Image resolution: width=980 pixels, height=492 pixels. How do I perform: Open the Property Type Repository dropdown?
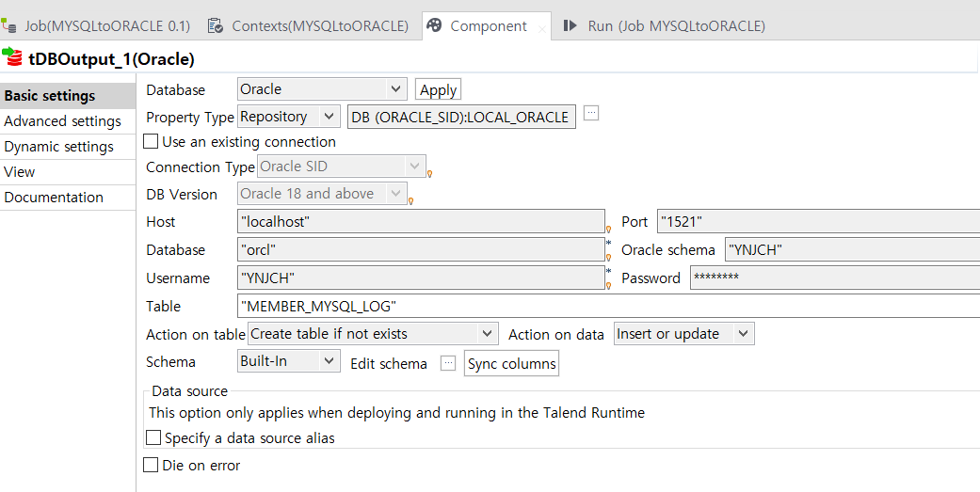pos(289,116)
